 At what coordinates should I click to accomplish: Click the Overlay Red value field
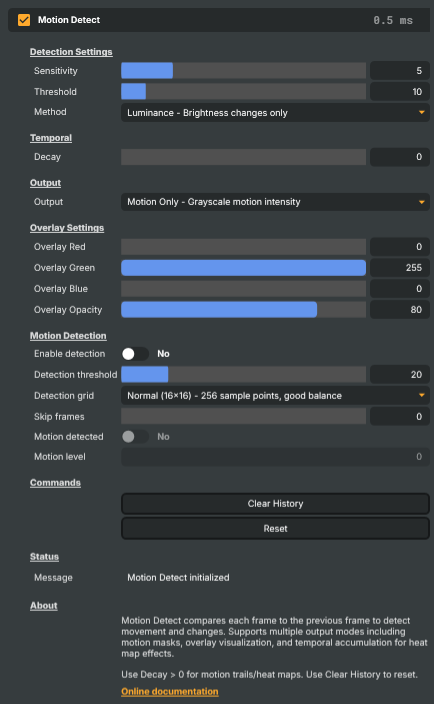tap(399, 246)
